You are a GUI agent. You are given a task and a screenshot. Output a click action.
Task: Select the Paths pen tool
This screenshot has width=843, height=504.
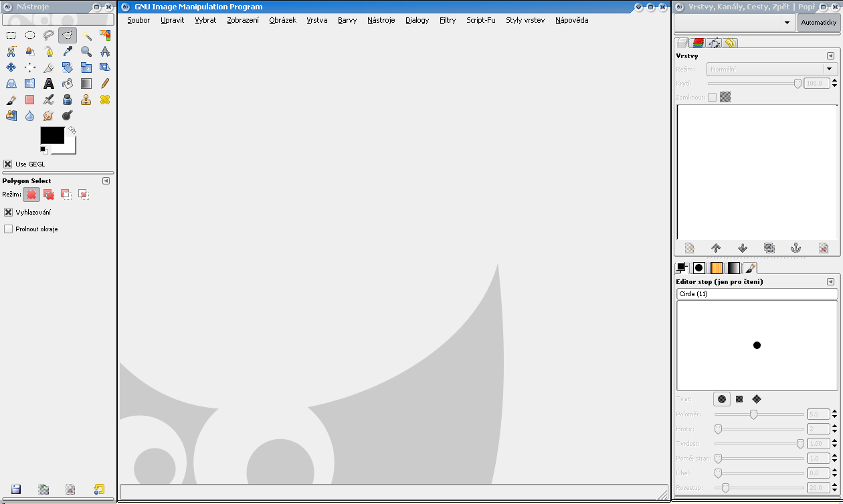pos(49,51)
